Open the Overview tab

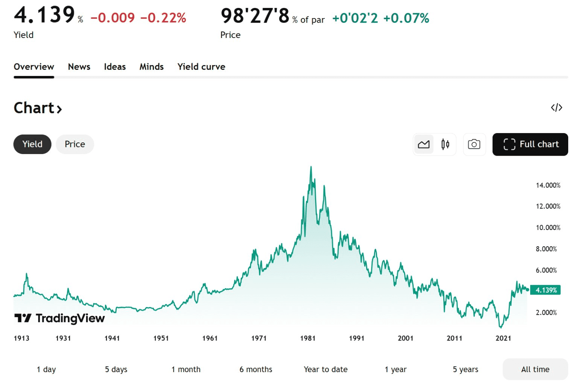coord(34,67)
